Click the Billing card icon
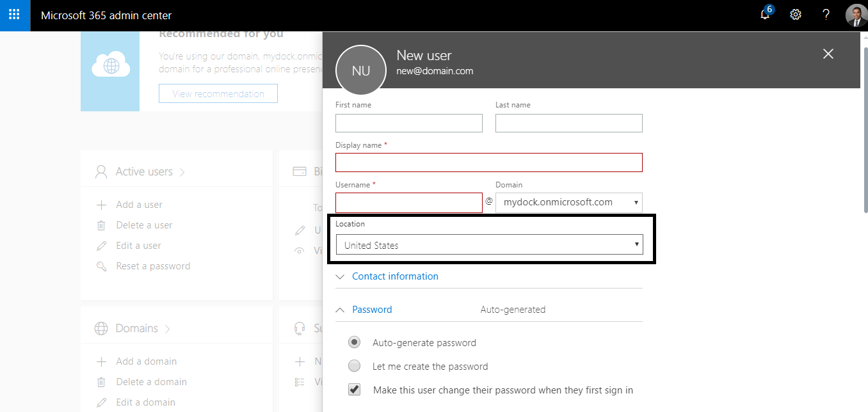868x412 pixels. tap(299, 171)
